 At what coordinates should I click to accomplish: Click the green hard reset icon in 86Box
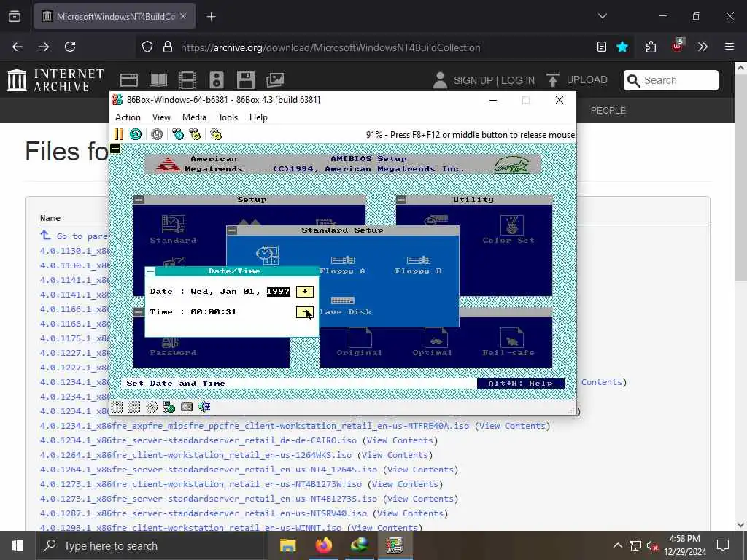[136, 134]
